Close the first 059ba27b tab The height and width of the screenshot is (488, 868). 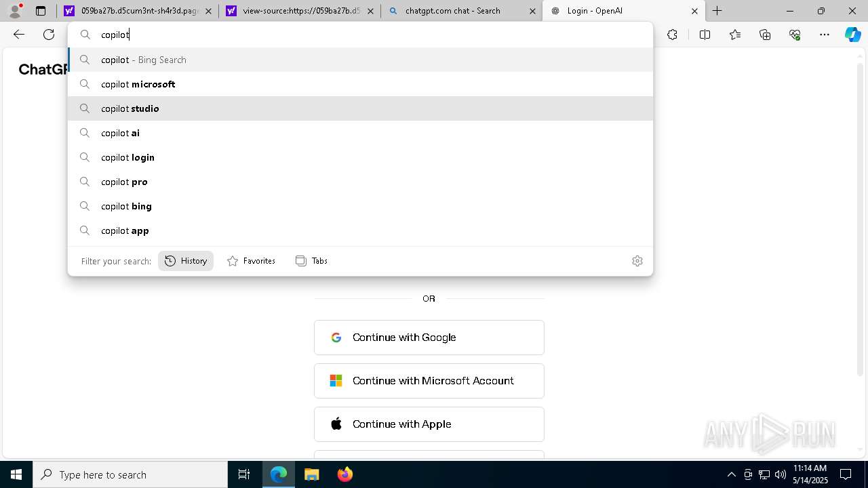(208, 11)
